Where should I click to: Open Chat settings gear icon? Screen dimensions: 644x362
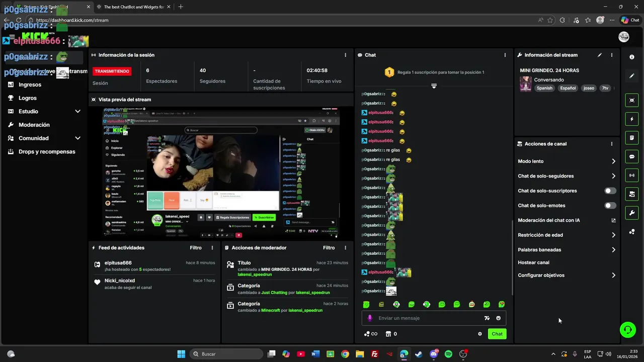click(x=480, y=334)
